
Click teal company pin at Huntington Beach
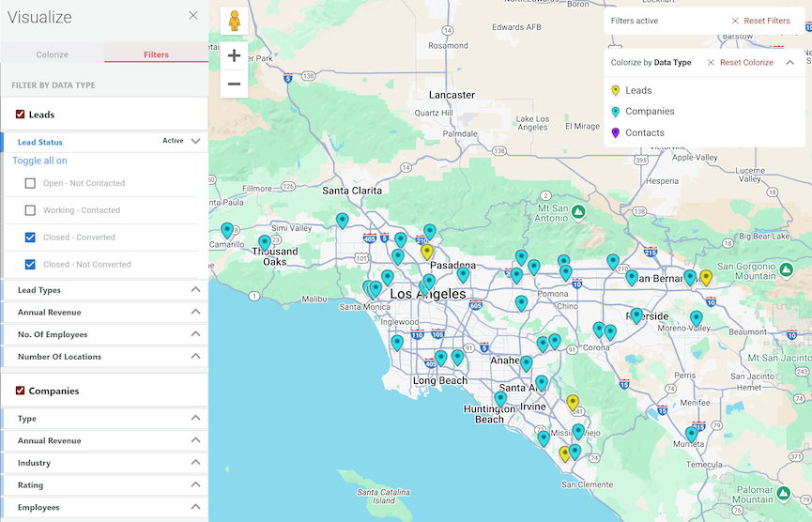click(500, 399)
